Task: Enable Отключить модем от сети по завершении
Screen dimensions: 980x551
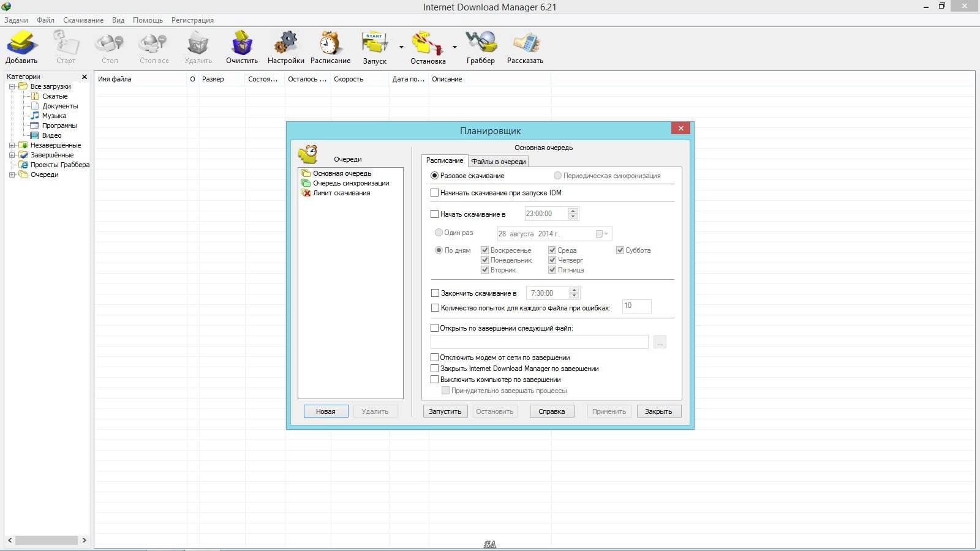Action: pyautogui.click(x=435, y=358)
